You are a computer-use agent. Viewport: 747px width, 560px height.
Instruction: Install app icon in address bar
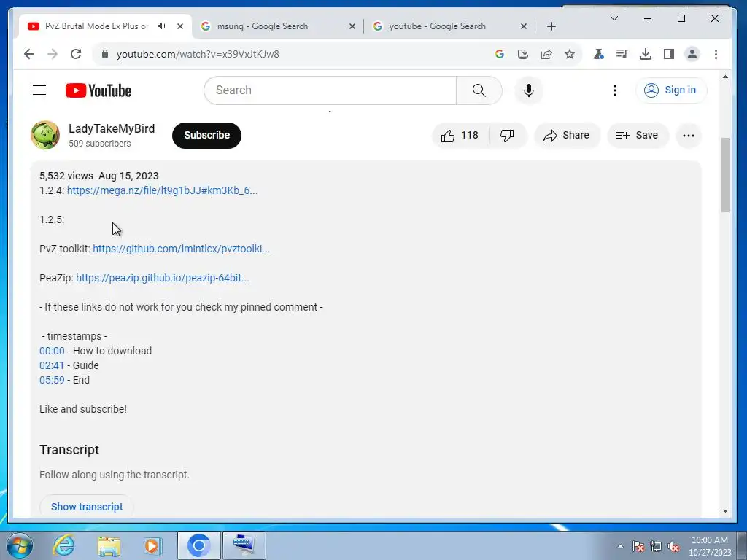(522, 54)
